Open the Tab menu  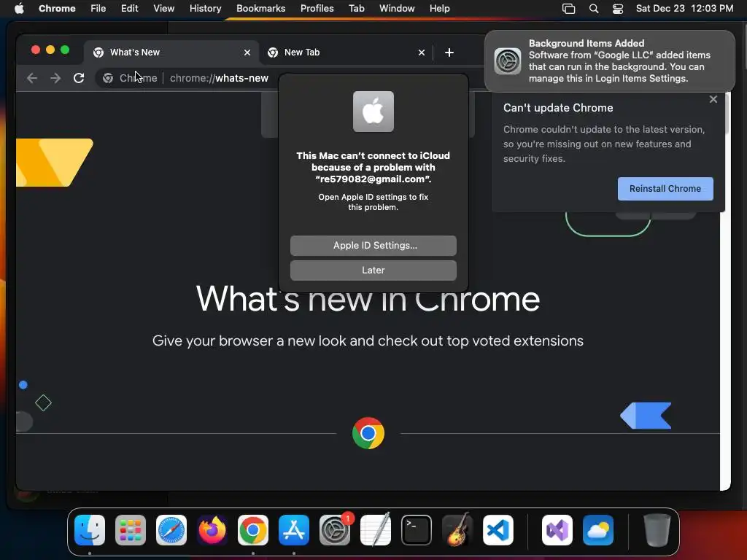(x=356, y=9)
